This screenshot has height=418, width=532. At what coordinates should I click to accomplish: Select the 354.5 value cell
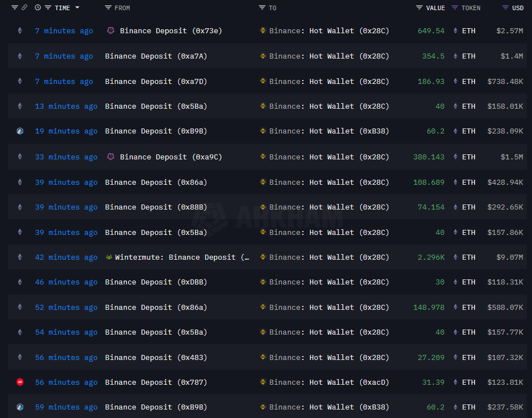tap(433, 56)
